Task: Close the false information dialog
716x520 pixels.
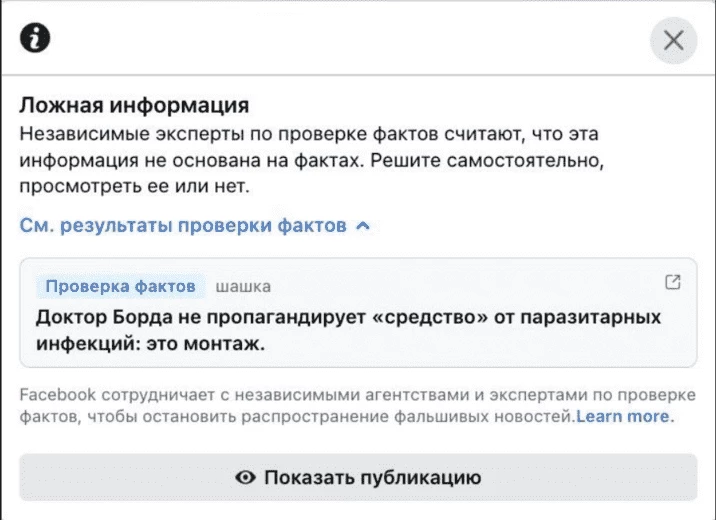Action: [x=674, y=40]
